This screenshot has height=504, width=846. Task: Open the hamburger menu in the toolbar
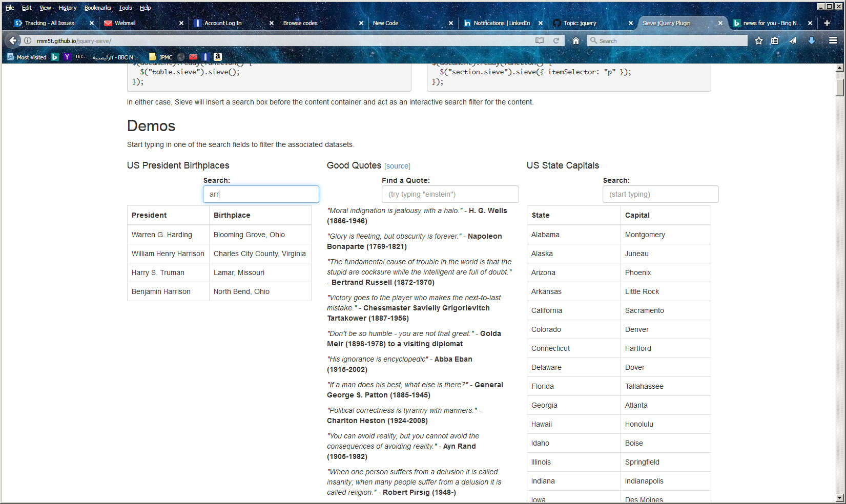pos(833,40)
